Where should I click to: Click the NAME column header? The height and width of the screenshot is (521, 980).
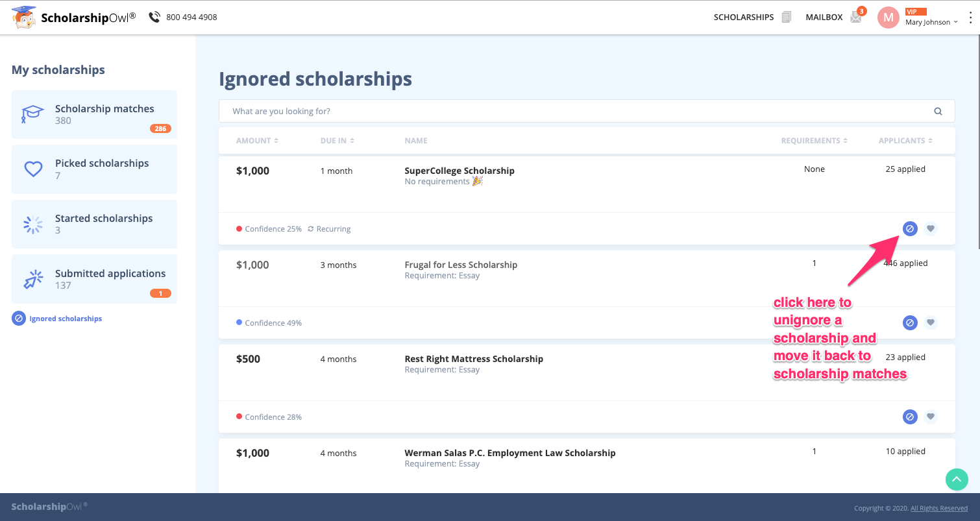416,141
